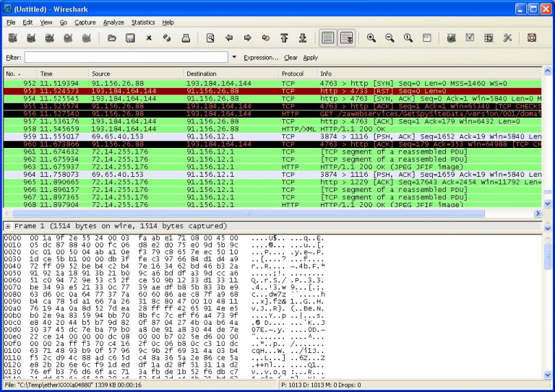The height and width of the screenshot is (392, 555).
Task: Toggle auto scroll in live capture
Action: 346,38
